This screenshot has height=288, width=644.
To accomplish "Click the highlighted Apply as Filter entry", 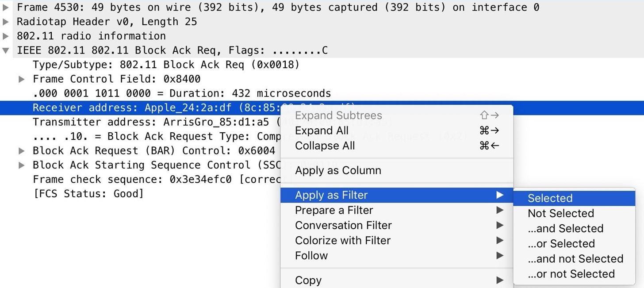I will (x=397, y=195).
